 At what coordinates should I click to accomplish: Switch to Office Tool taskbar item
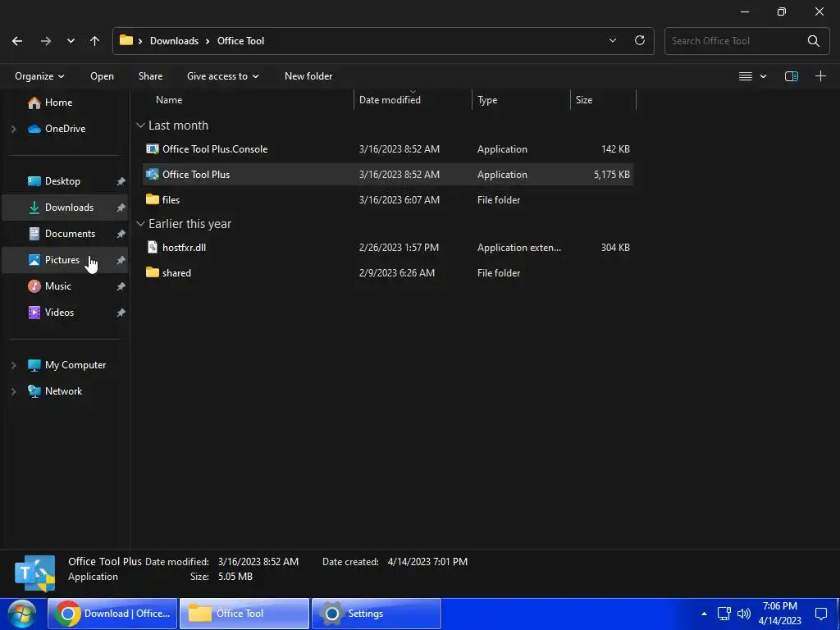pos(244,614)
